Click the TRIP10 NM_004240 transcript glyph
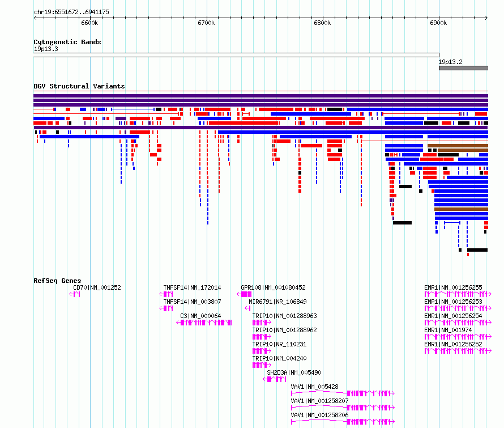This screenshot has width=504, height=428. click(262, 365)
